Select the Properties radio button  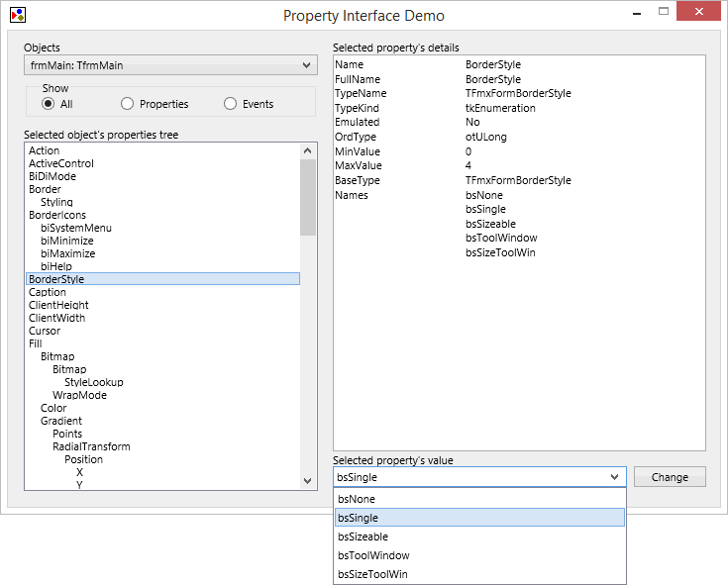[127, 104]
